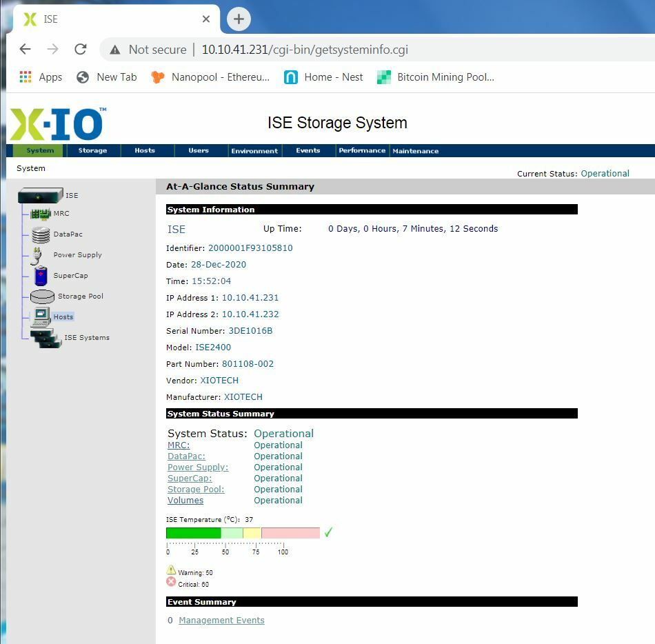Screen dimensions: 655x644
Task: Switch to the Storage tab
Action: tap(94, 150)
